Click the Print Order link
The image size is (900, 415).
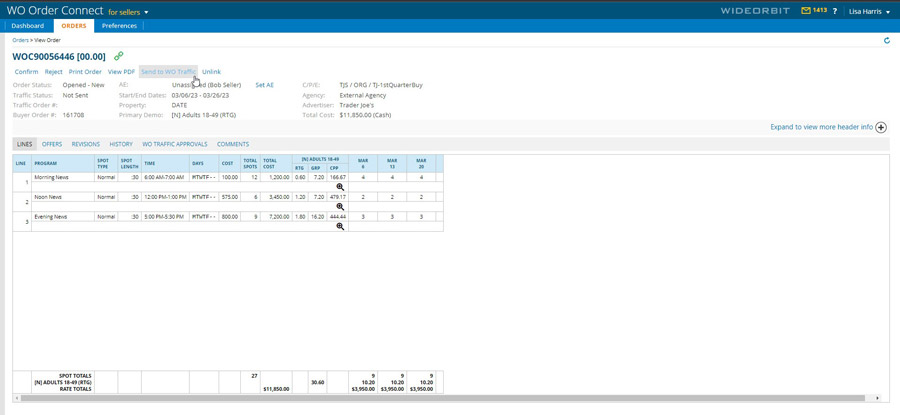coord(85,72)
